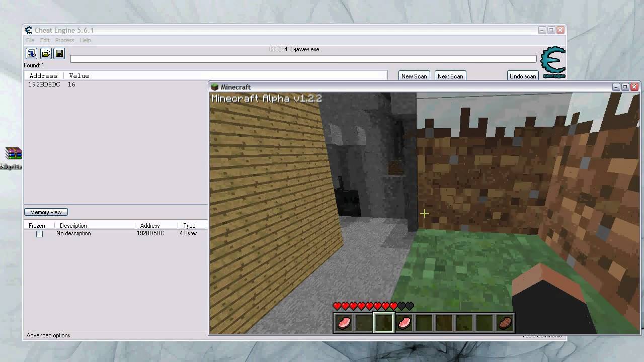Click the Cheat Engine title bar icon

[x=29, y=30]
